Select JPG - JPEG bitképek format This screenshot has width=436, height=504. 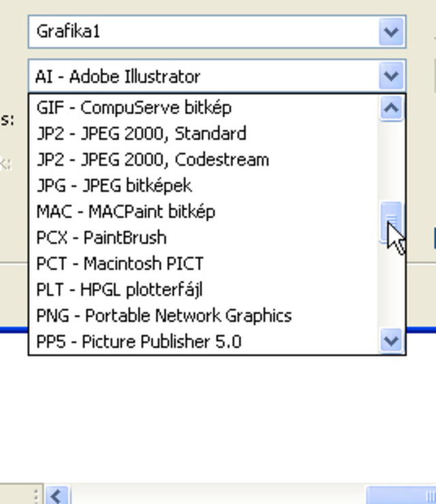coord(204,185)
